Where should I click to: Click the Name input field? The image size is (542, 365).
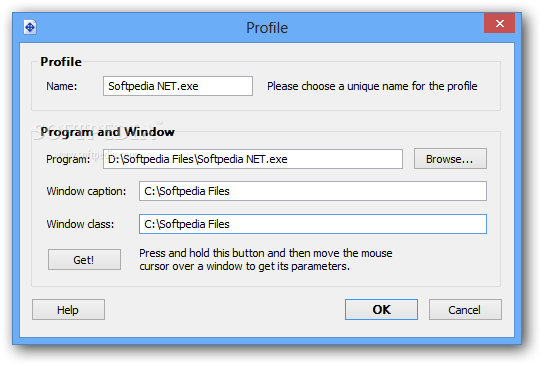178,86
